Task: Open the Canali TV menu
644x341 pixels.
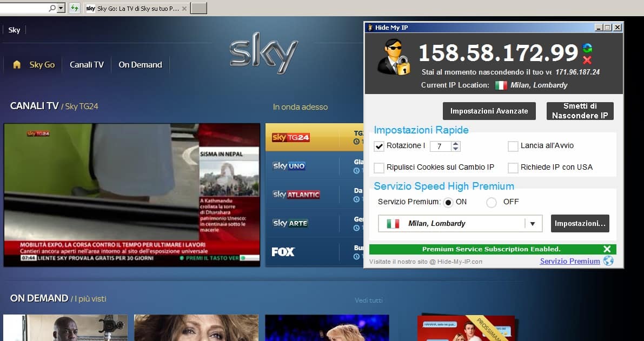Action: (87, 64)
